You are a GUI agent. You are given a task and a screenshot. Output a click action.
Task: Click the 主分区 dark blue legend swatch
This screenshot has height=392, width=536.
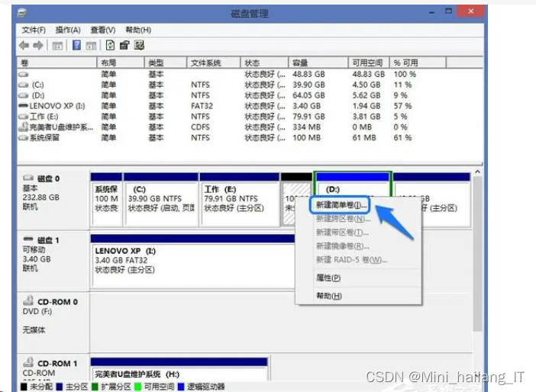click(60, 387)
